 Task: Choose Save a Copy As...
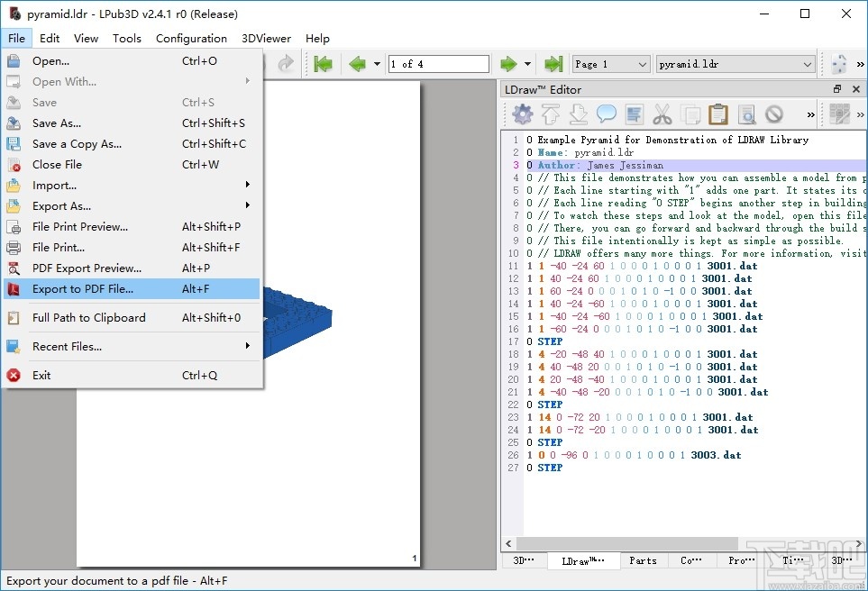pyautogui.click(x=132, y=144)
